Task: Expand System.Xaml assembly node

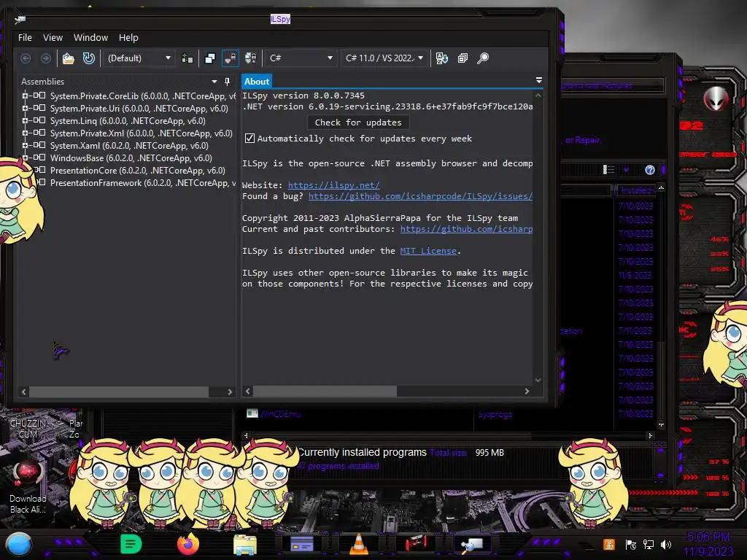Action: coord(25,145)
